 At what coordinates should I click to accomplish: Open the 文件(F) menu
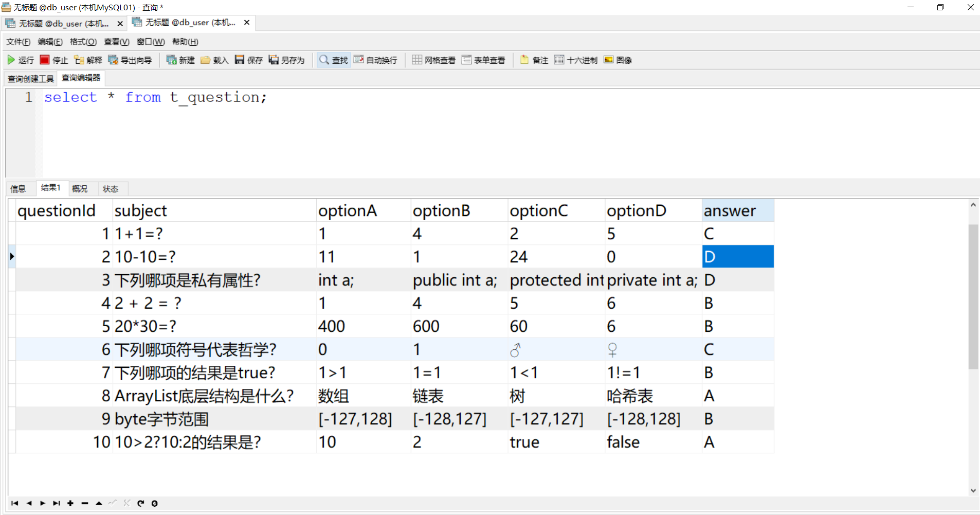coord(19,42)
